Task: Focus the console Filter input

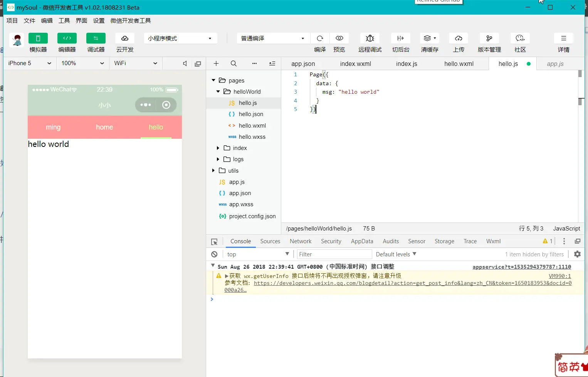Action: pos(334,254)
